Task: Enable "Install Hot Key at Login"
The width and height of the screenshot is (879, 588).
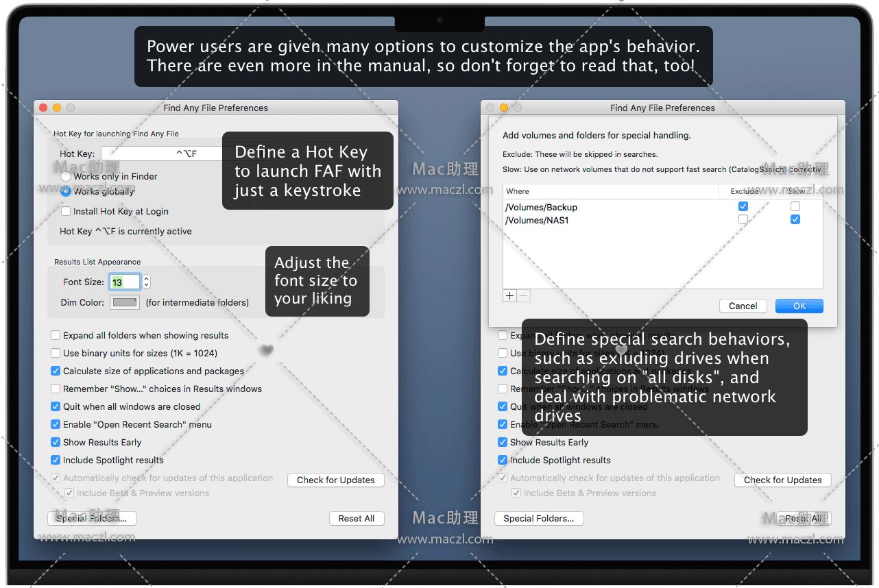Action: (66, 212)
